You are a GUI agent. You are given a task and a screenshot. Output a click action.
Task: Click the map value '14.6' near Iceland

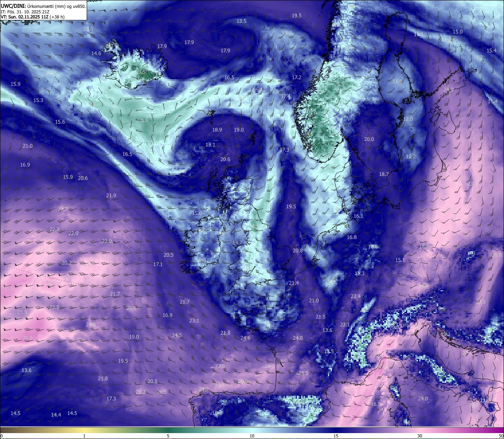[x=96, y=53]
